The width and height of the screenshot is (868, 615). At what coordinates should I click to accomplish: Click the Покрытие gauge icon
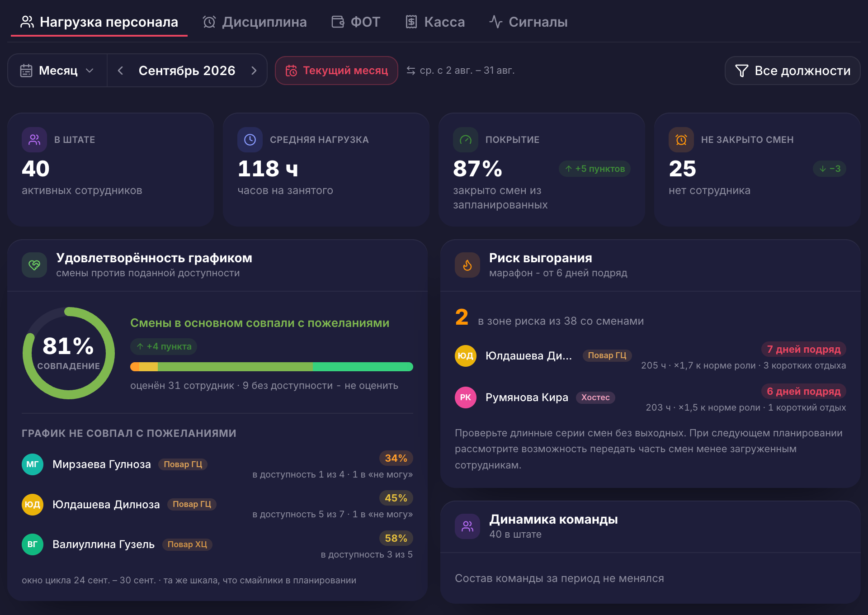pos(466,140)
